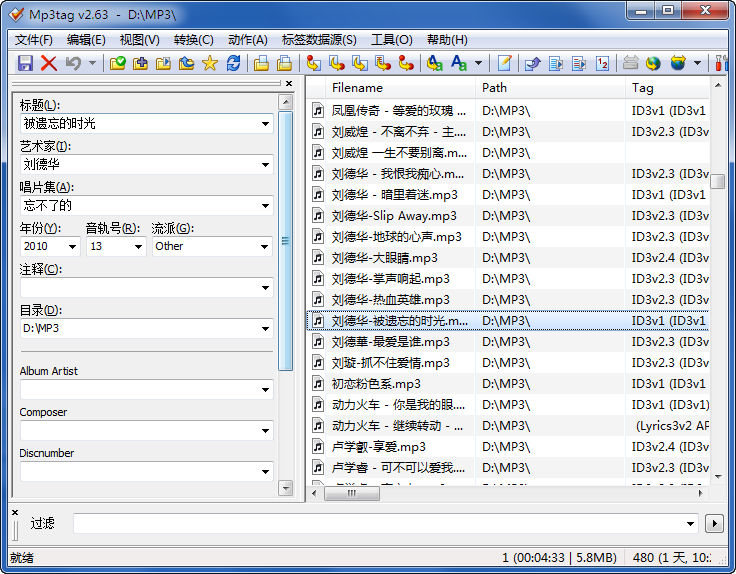Save tag with the floppy disk icon
The height and width of the screenshot is (574, 736).
(x=25, y=62)
